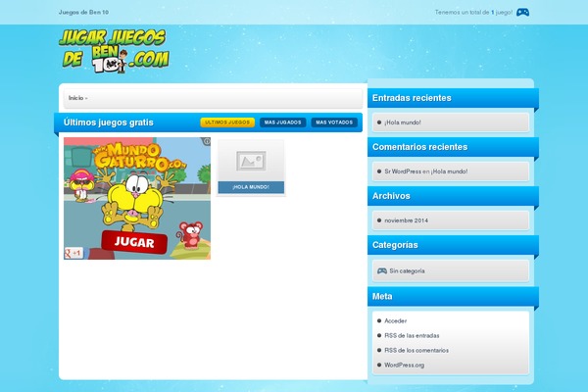Open the placeholder image of Hola Mundo game
This screenshot has height=392, width=588.
[251, 162]
